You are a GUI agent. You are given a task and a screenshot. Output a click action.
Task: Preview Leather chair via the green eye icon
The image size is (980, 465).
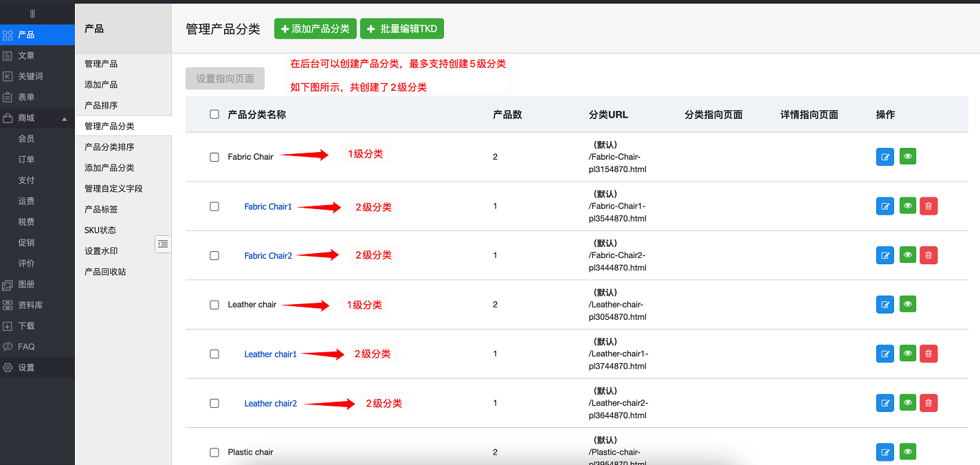pyautogui.click(x=907, y=304)
